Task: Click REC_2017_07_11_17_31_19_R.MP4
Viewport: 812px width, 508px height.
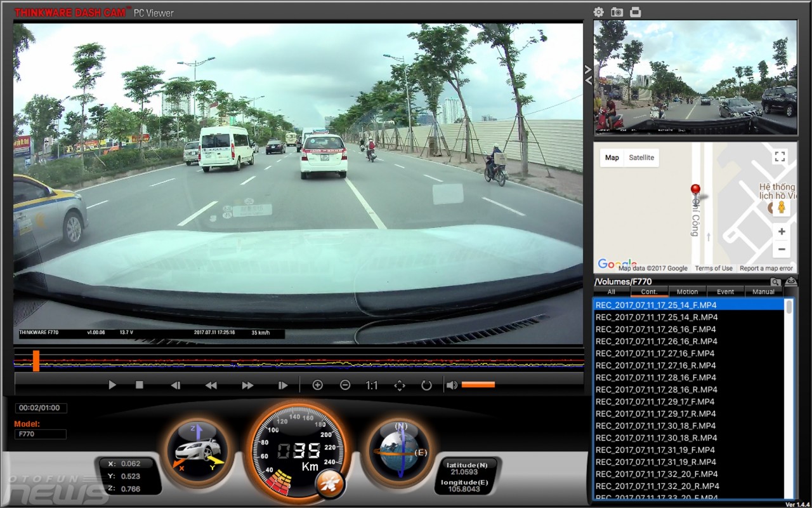Action: [x=689, y=462]
